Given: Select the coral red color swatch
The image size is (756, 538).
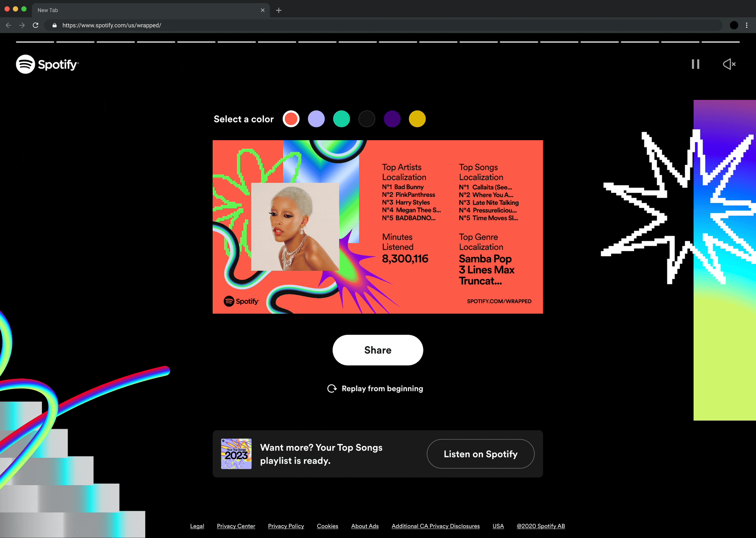Looking at the screenshot, I should [x=291, y=119].
